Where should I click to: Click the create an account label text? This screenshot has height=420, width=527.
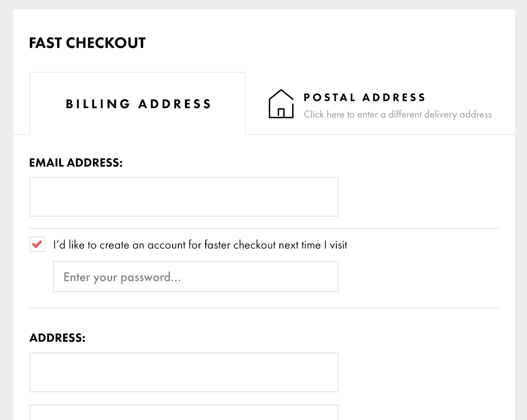click(x=200, y=245)
